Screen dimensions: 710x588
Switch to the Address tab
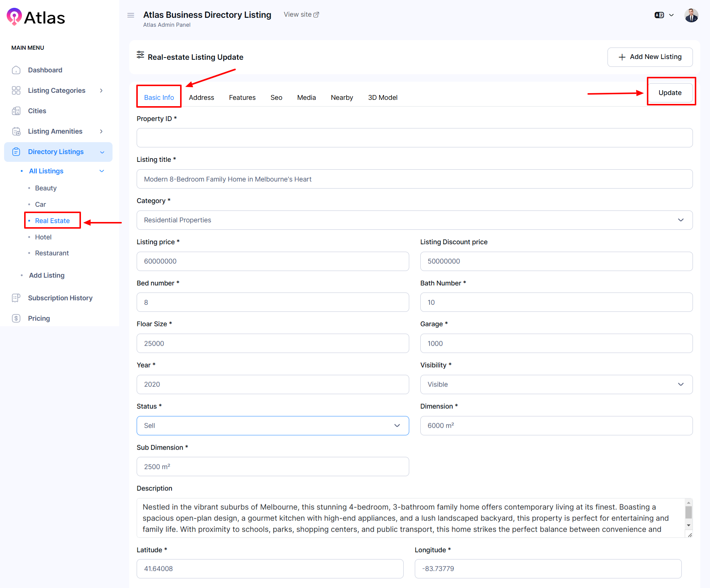pyautogui.click(x=201, y=98)
